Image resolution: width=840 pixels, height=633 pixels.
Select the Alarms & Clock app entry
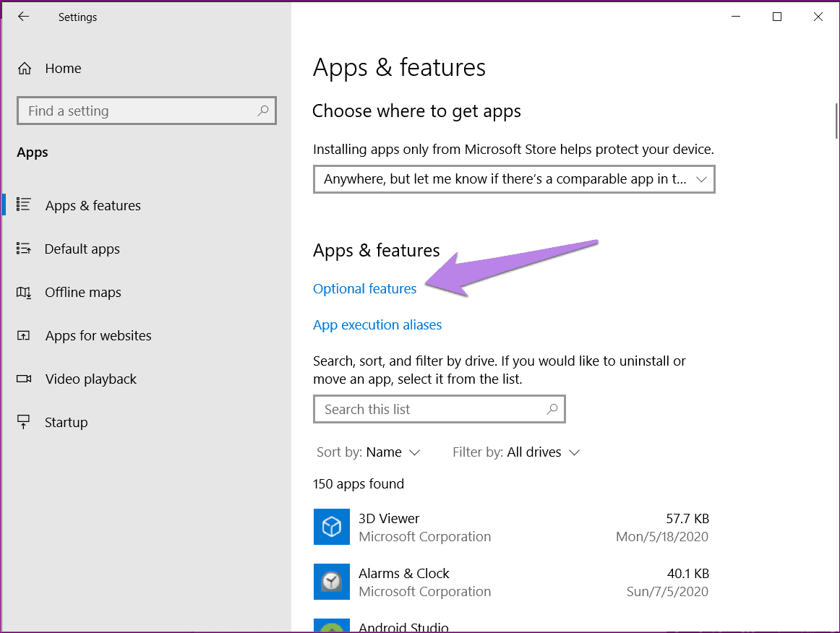tap(511, 582)
